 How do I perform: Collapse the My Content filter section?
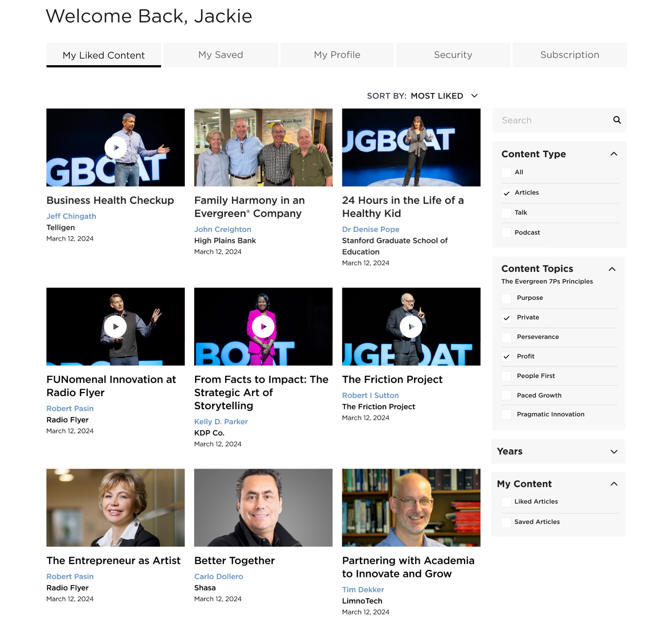point(614,484)
